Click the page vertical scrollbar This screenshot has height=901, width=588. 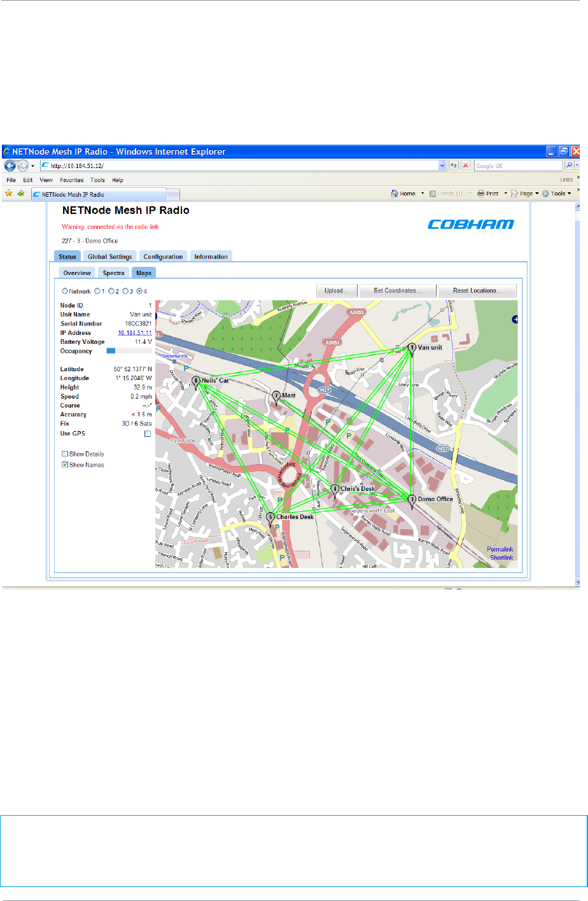578,395
